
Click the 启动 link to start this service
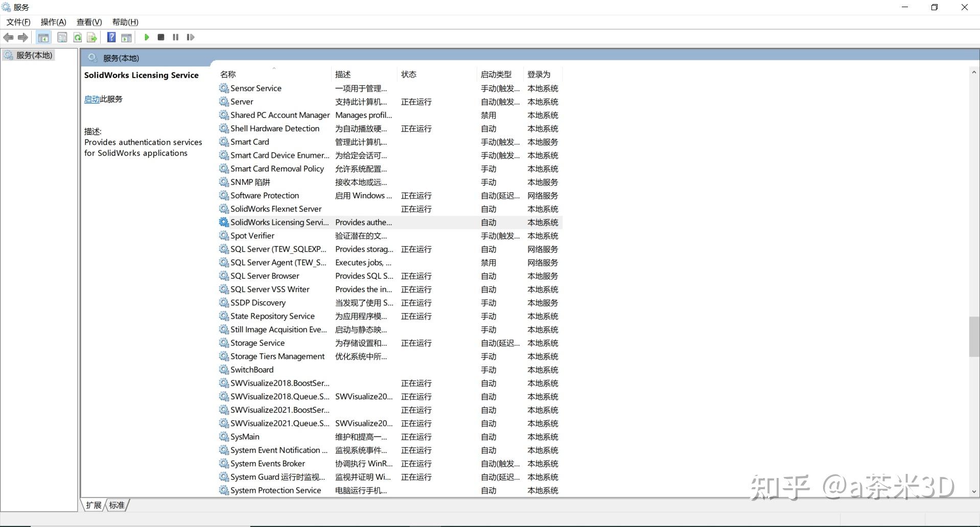pyautogui.click(x=92, y=99)
